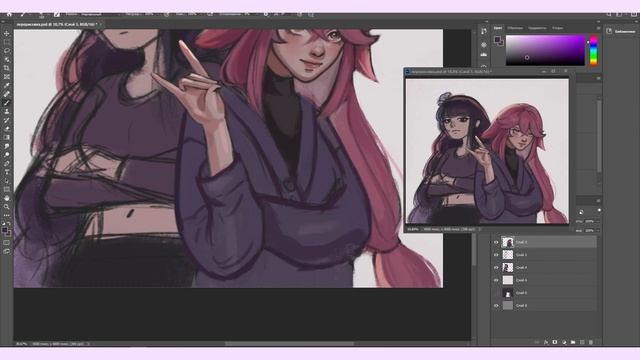Open the layer opacity dropdown arrow

pos(597,221)
